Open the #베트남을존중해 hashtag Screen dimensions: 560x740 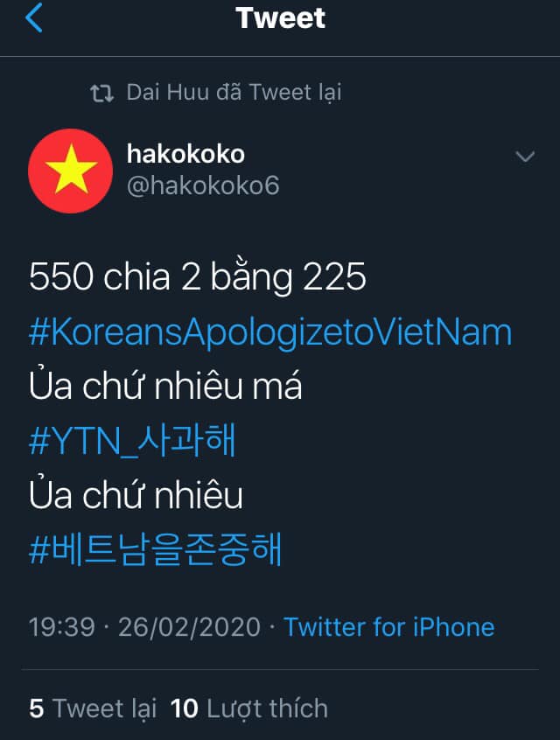156,548
